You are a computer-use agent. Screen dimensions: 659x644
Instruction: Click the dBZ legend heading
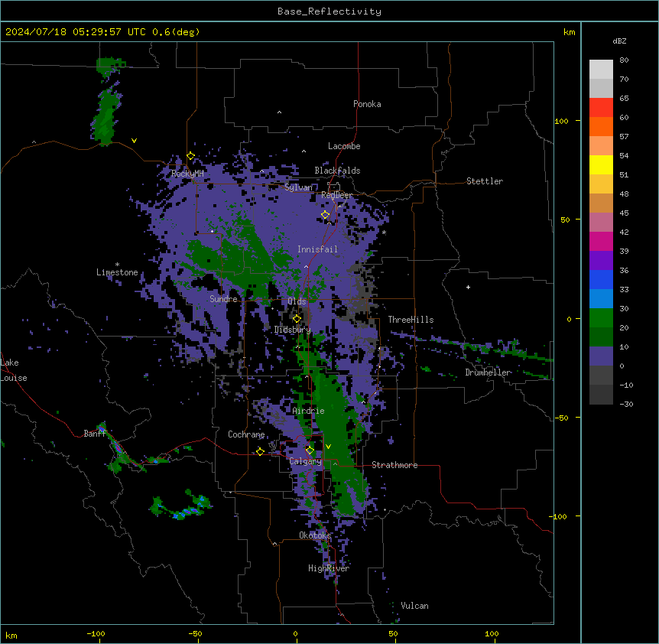619,41
